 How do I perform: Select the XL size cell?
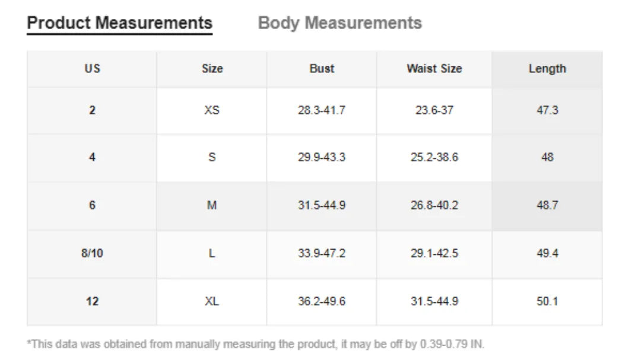pos(212,302)
